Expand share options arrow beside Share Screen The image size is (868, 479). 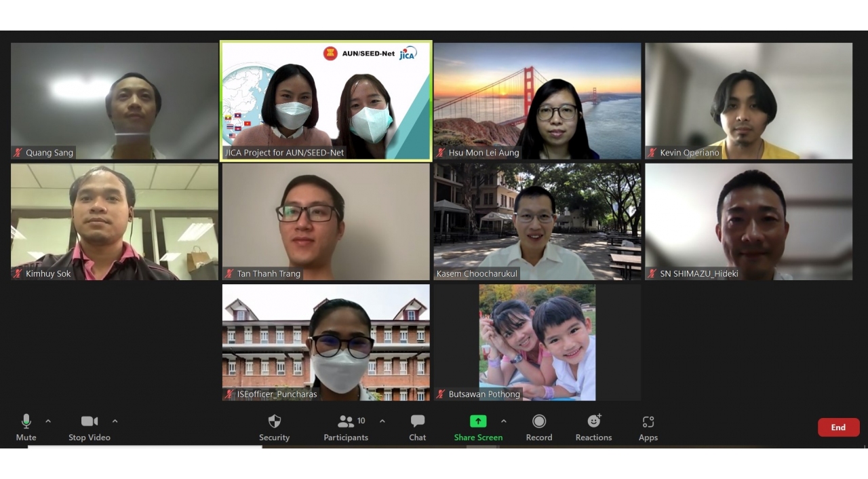[x=503, y=421]
